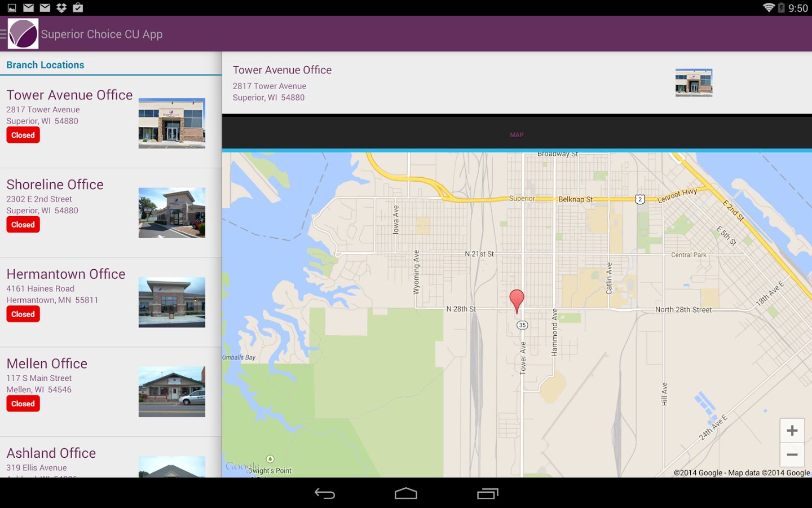This screenshot has width=812, height=508.
Task: Tap the Android back navigation button
Action: point(325,494)
